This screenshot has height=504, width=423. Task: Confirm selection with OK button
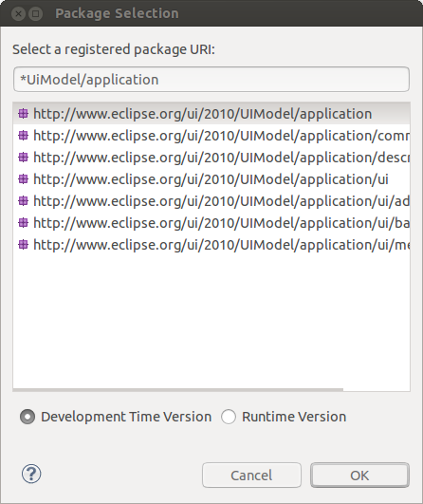pyautogui.click(x=359, y=476)
